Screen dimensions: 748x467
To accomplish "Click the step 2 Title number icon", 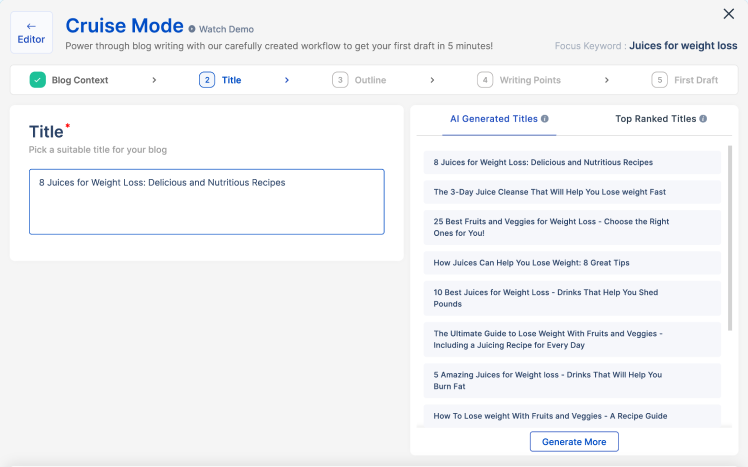I will tap(207, 80).
